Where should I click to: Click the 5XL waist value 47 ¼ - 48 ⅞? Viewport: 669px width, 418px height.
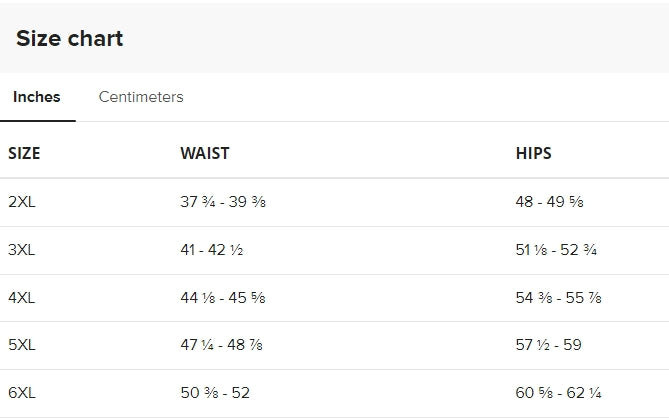pos(221,345)
